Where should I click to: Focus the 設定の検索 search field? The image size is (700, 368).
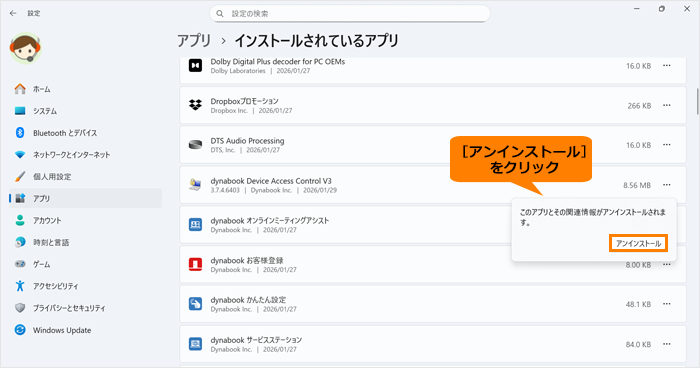tap(350, 14)
